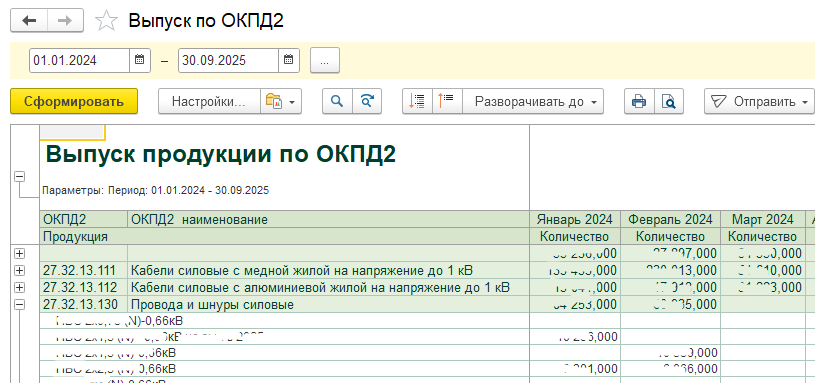Image resolution: width=815 pixels, height=383 pixels.
Task: Open report variants dropdown next to Настройки
Action: [280, 101]
